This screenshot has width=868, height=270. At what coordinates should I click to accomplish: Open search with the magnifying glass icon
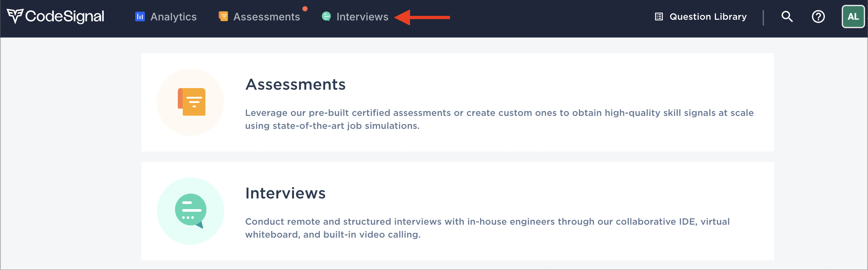click(x=787, y=17)
